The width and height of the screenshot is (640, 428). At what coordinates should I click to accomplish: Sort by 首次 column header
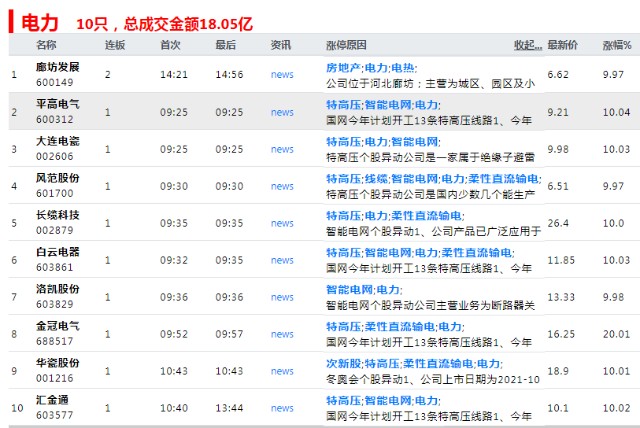(170, 45)
